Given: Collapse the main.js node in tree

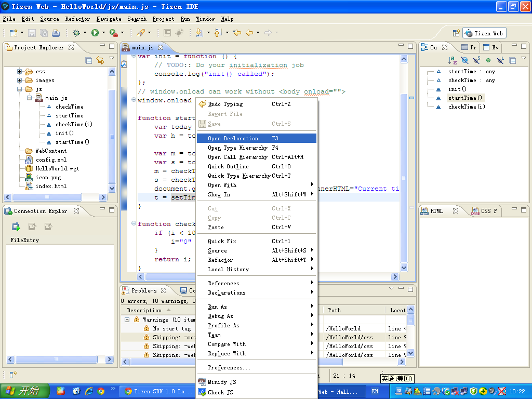Looking at the screenshot, I should 29,98.
